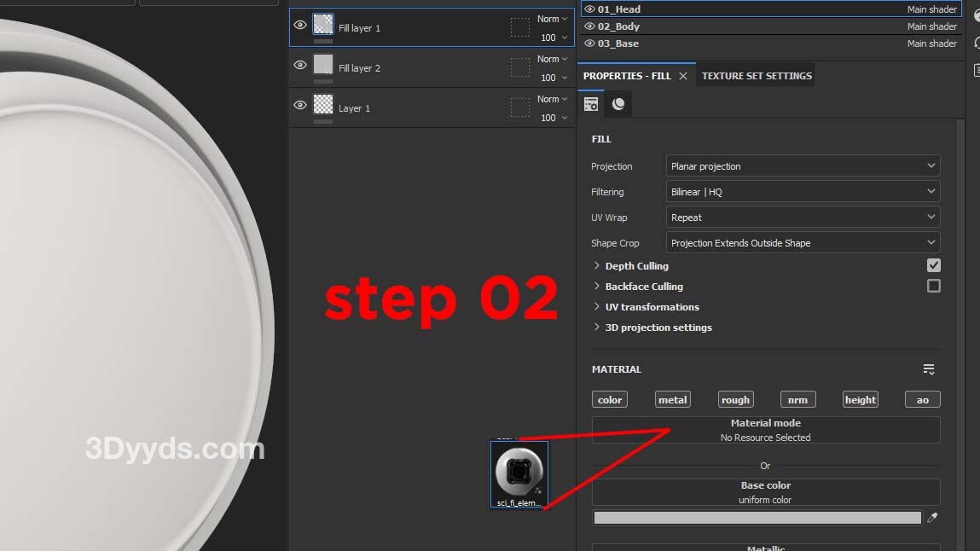
Task: Open the Filtering dropdown
Action: coord(802,192)
